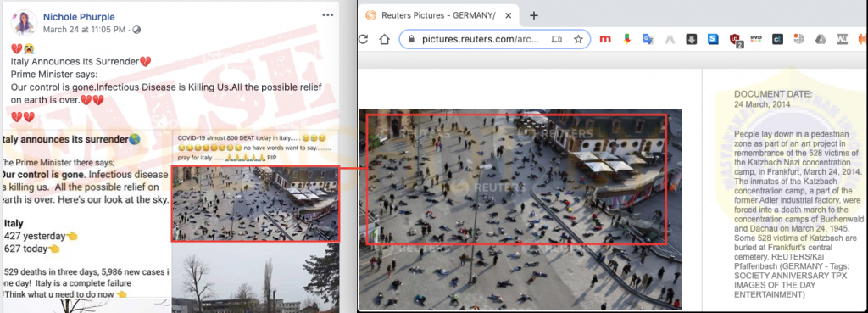The height and width of the screenshot is (313, 868).
Task: Open the gray double-A extension
Action: 670,39
